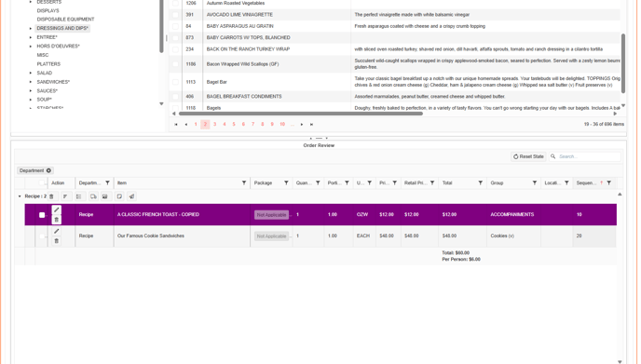Check the A Classic French Toast row checkbox
Screen dimensions: 641x364
tap(42, 215)
